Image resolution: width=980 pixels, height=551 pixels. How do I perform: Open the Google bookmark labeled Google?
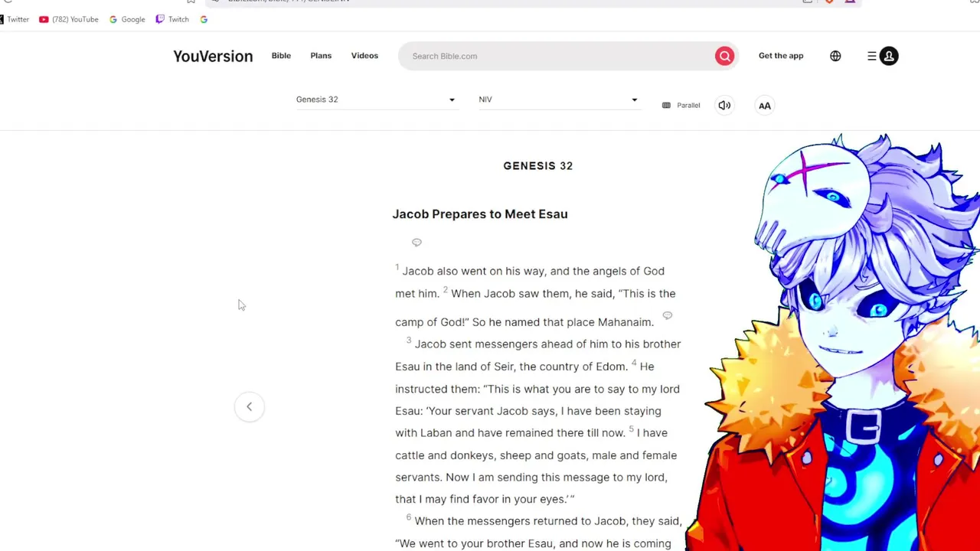[x=127, y=19]
